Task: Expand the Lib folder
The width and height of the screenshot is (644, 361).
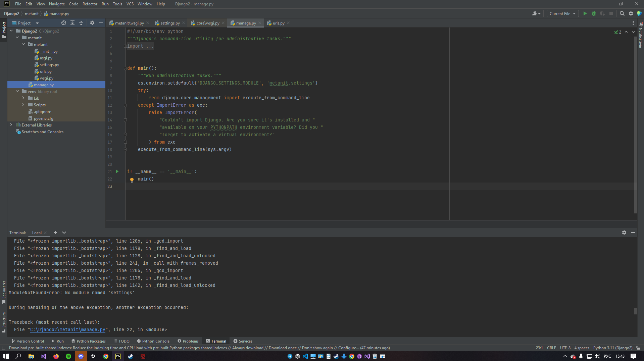Action: tap(23, 98)
